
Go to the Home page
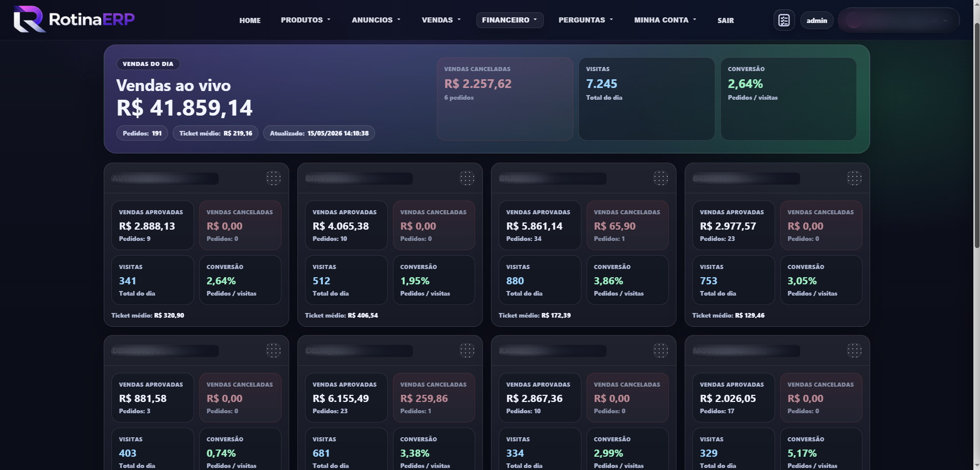tap(250, 20)
